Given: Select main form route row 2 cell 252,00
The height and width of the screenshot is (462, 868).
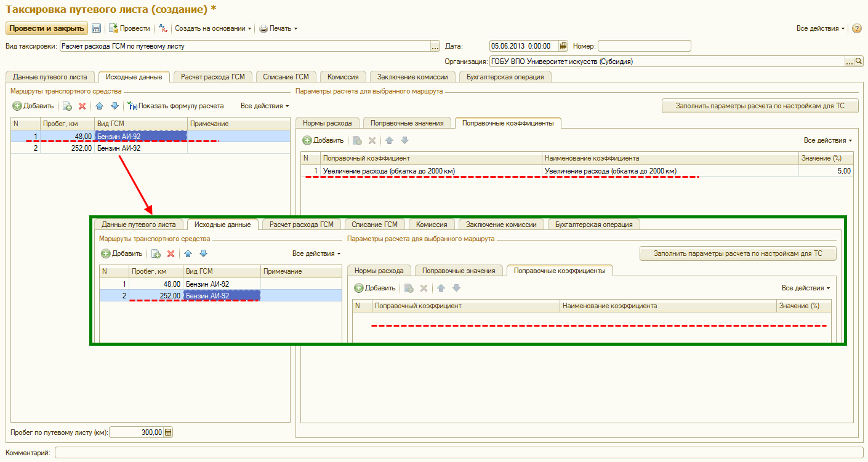Looking at the screenshot, I should tap(68, 148).
